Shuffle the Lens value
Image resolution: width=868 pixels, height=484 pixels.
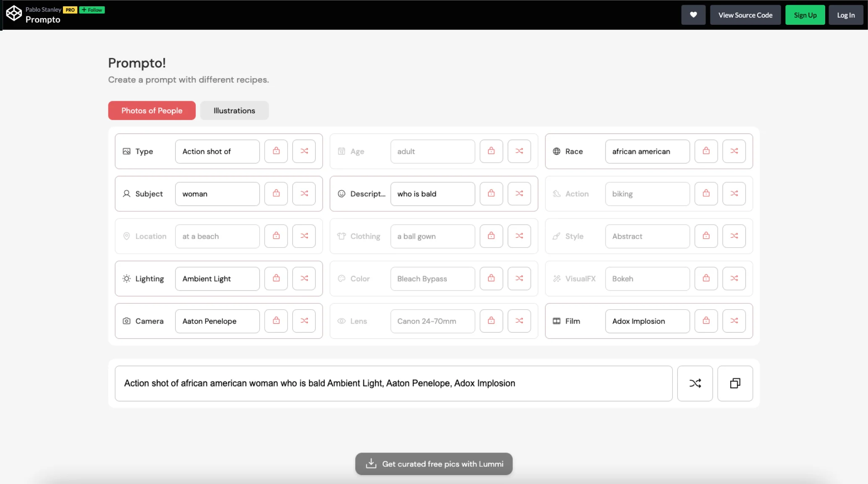click(x=519, y=321)
